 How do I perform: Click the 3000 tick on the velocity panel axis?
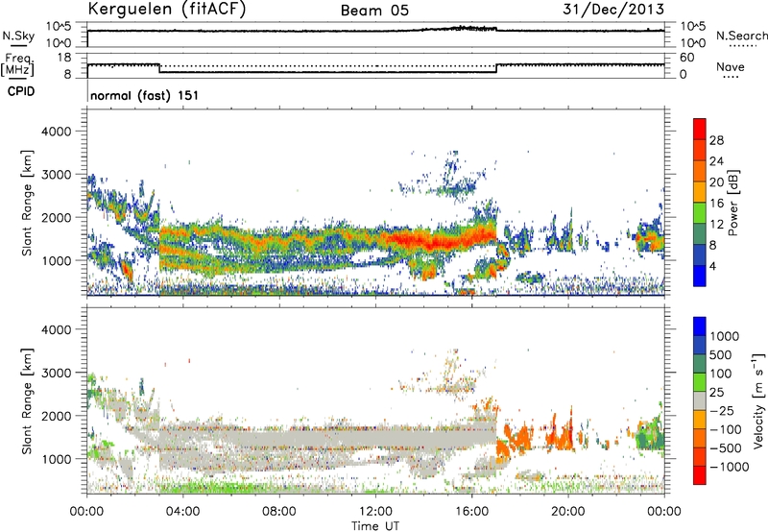56,373
